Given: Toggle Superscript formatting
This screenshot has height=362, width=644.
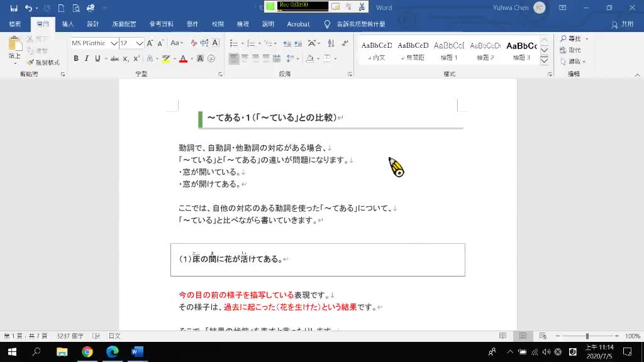Looking at the screenshot, I should pos(136,58).
